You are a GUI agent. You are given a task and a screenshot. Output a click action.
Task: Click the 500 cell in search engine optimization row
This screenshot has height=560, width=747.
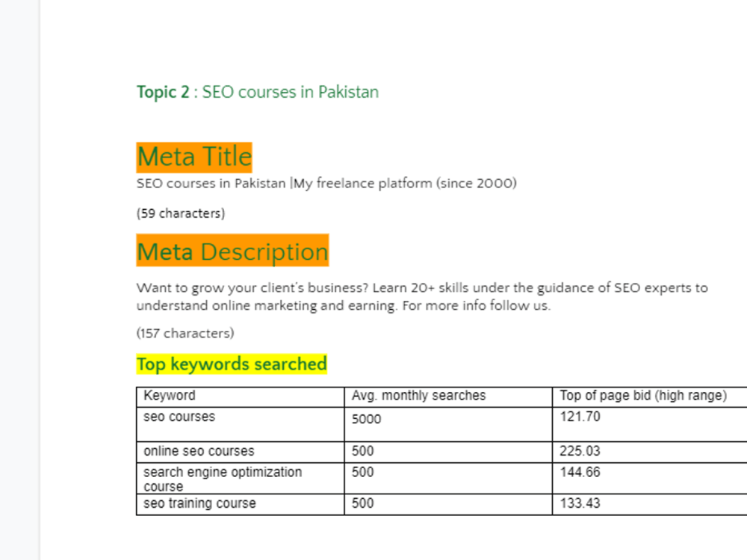448,479
